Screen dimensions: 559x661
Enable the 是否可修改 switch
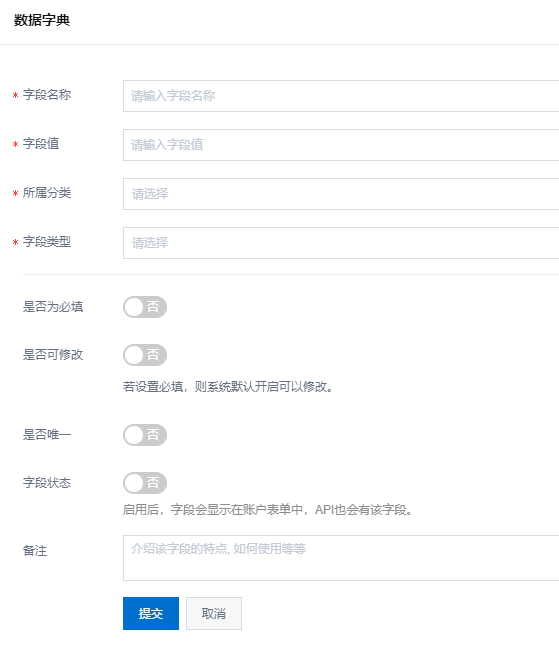[145, 355]
